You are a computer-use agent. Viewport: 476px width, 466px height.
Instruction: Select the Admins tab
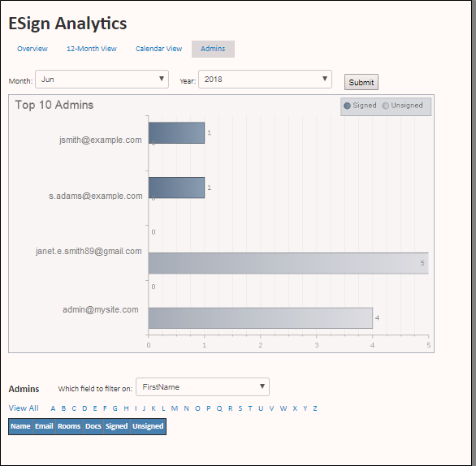[x=213, y=49]
